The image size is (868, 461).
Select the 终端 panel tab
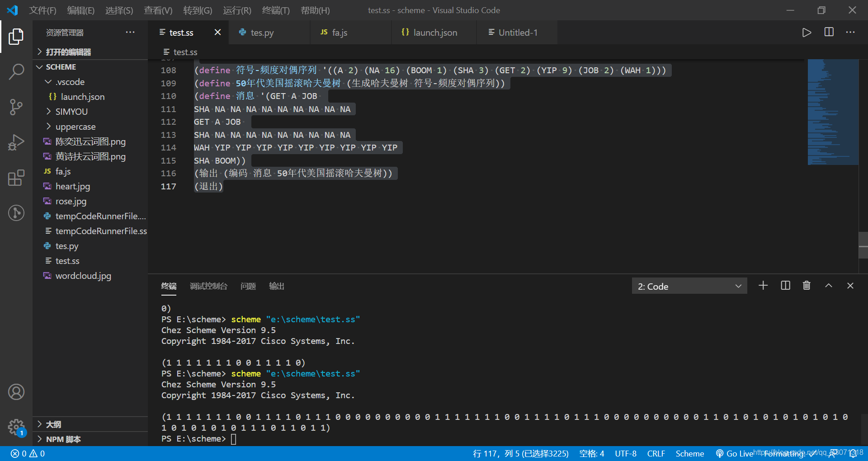169,286
